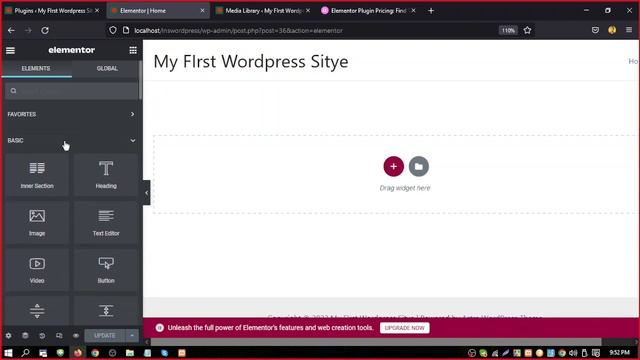Image resolution: width=640 pixels, height=360 pixels.
Task: Open File Explorer from the taskbar
Action: [130, 353]
